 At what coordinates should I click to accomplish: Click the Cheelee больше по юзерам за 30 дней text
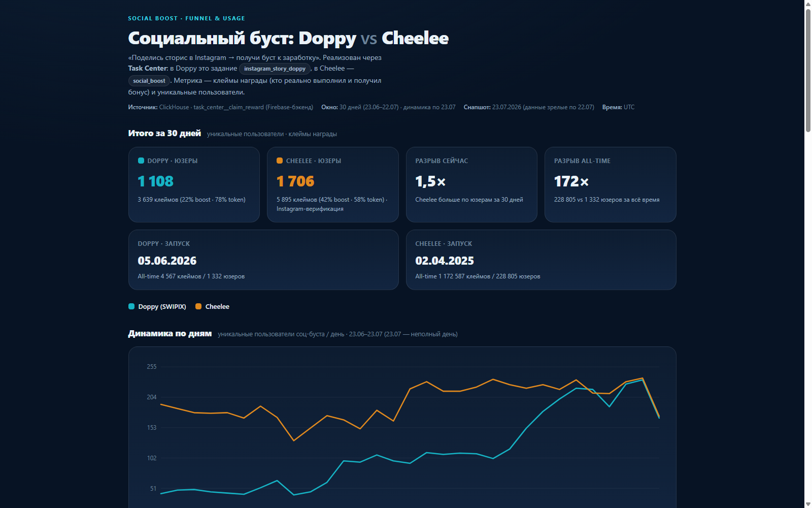click(x=469, y=200)
